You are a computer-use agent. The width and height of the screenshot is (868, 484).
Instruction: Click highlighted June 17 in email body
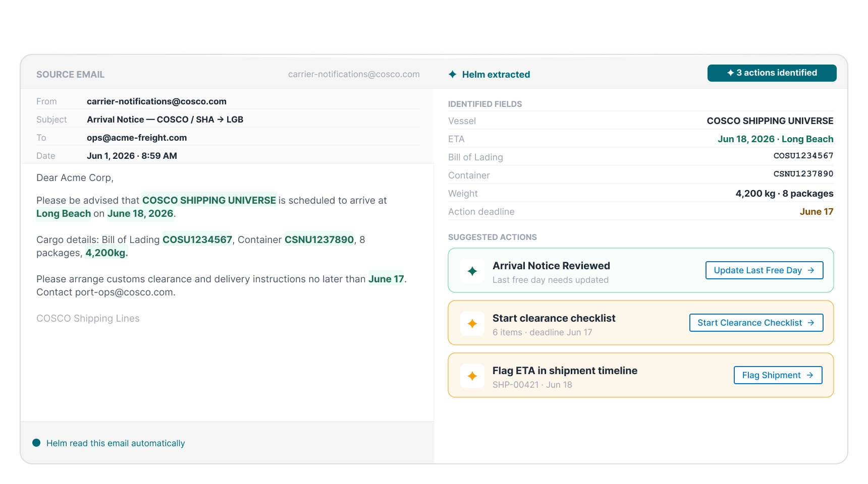click(x=386, y=279)
